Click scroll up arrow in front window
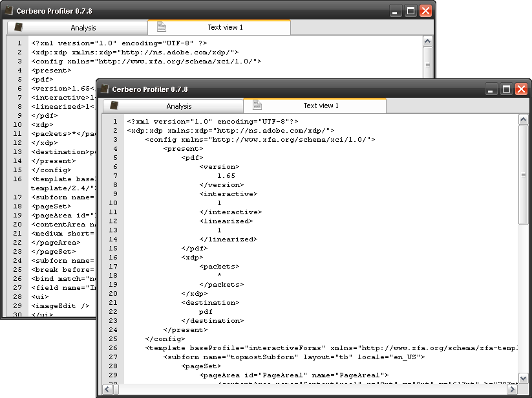532x398 pixels. pos(523,119)
